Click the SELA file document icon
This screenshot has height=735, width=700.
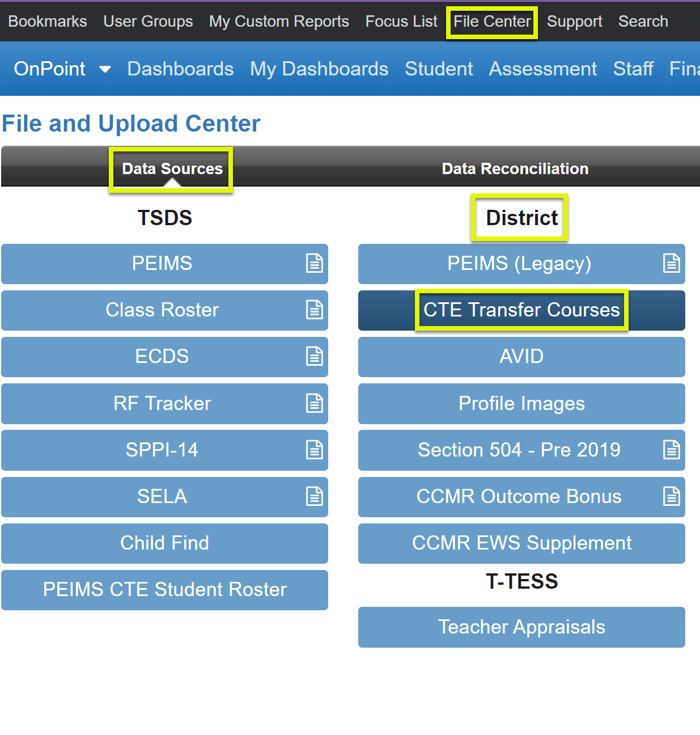click(x=315, y=496)
